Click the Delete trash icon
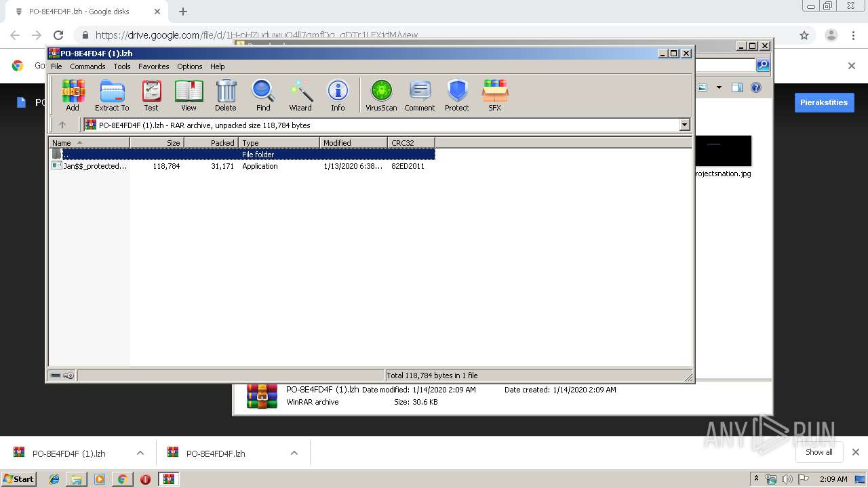The height and width of the screenshot is (488, 868). 226,96
